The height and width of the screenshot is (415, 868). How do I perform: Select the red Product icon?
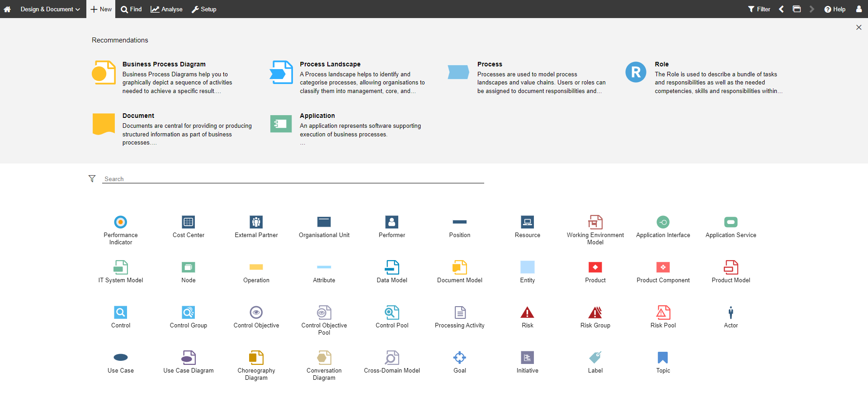[595, 267]
